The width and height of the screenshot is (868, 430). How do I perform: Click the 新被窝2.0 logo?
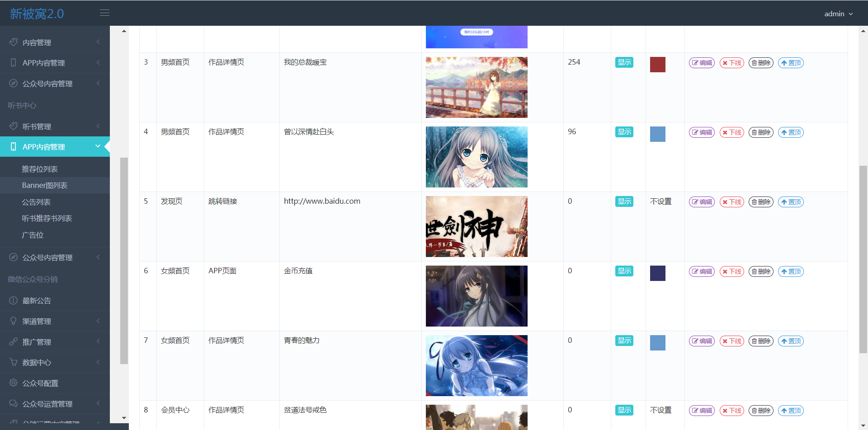tap(37, 14)
